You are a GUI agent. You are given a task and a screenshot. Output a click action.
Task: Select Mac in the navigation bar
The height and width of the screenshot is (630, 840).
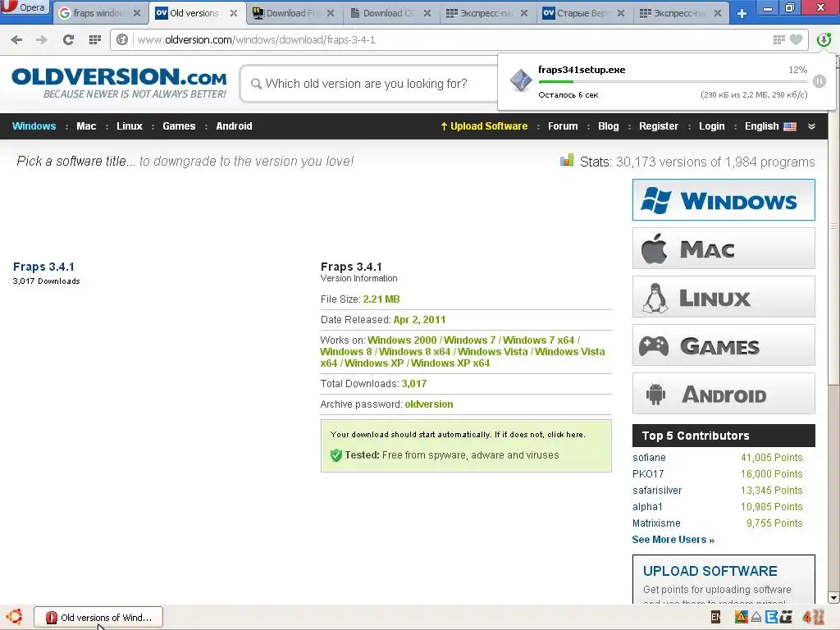[x=86, y=126]
